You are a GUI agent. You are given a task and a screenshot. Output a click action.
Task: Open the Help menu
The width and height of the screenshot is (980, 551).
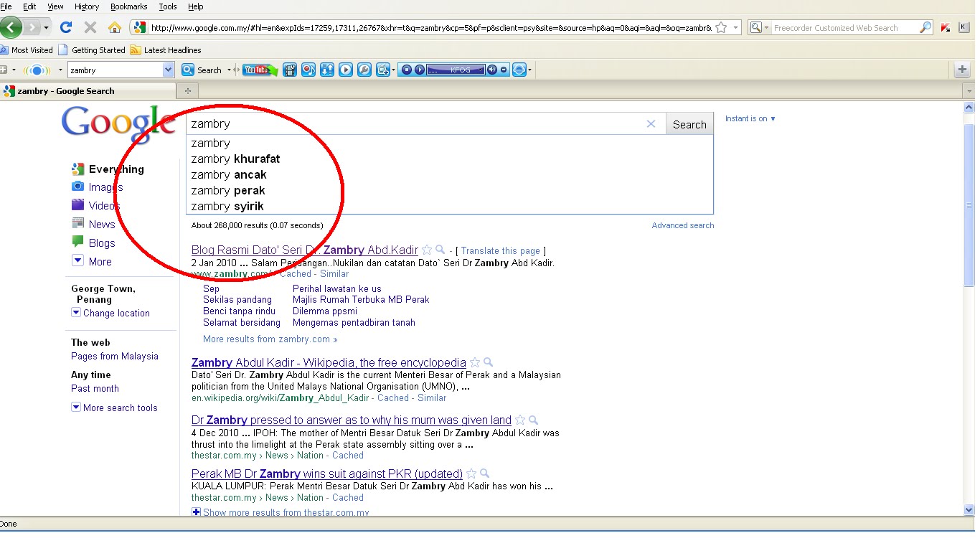(x=195, y=6)
